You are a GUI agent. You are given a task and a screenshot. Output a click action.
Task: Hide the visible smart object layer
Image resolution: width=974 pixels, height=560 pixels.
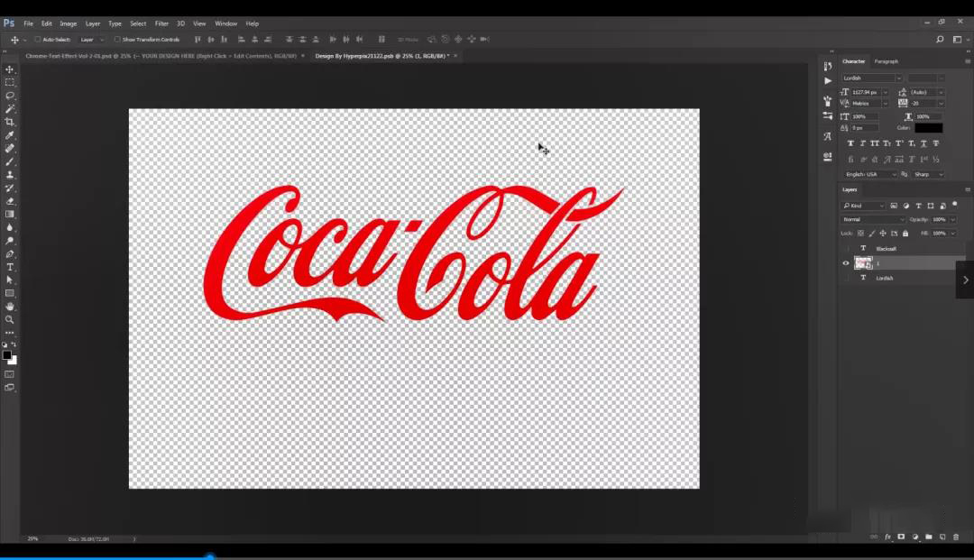pyautogui.click(x=846, y=263)
